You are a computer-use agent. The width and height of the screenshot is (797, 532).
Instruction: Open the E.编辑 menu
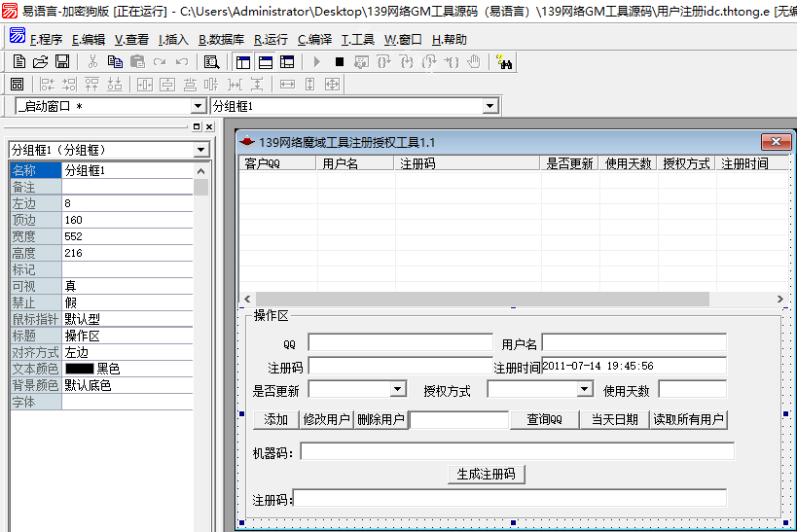[89, 40]
